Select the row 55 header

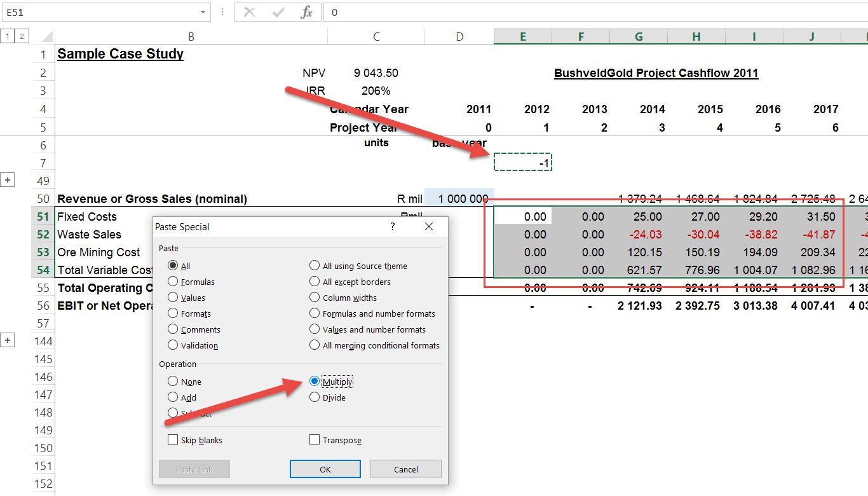(43, 288)
